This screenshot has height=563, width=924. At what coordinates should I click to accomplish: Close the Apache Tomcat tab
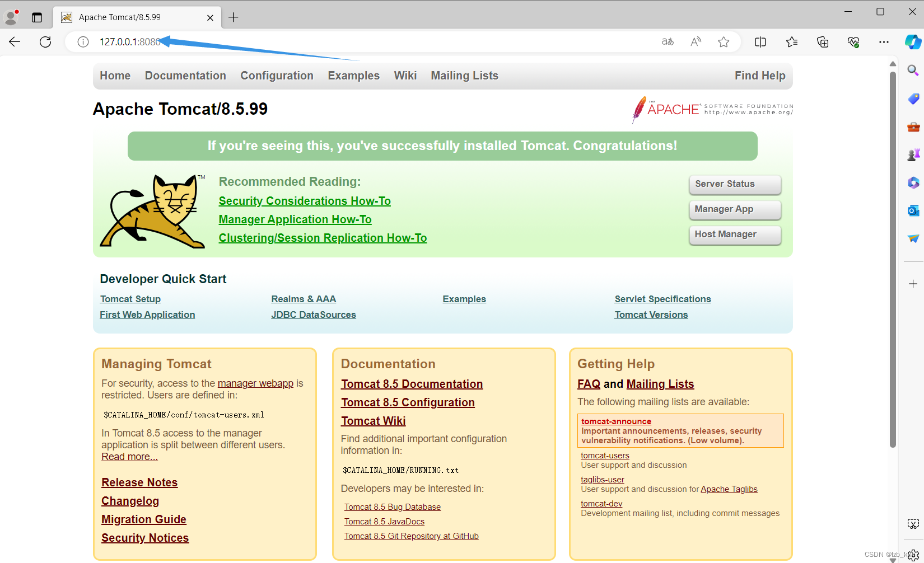[x=210, y=17]
